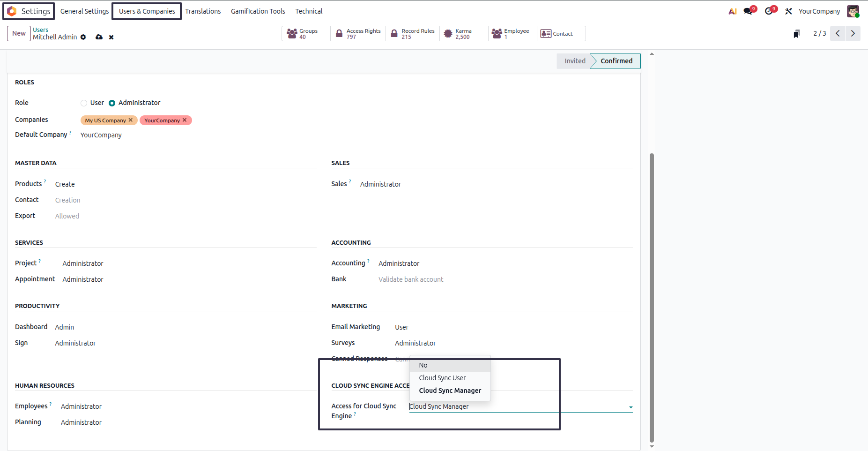Click the bookmark icon near the pager
Viewport: 868px width, 451px height.
pyautogui.click(x=797, y=34)
